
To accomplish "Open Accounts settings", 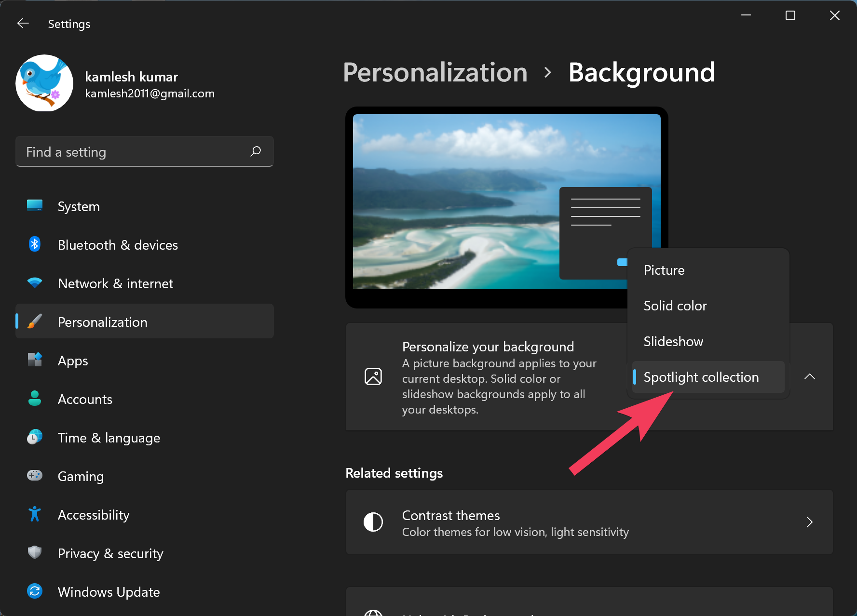I will [145, 399].
